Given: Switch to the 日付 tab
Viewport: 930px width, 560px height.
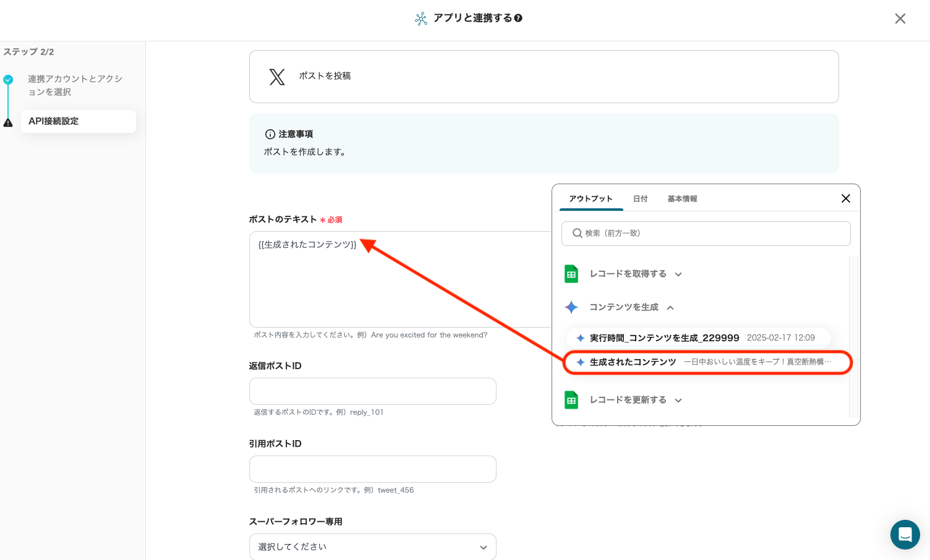Looking at the screenshot, I should coord(640,199).
